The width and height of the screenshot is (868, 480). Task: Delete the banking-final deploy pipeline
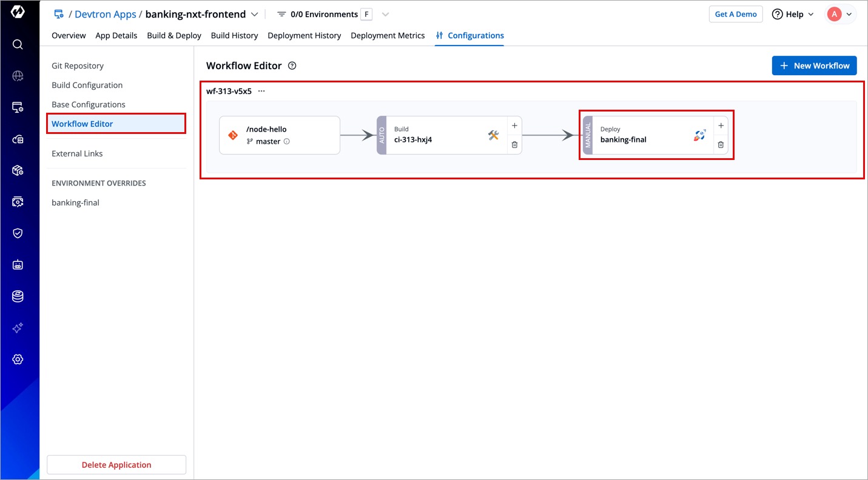tap(721, 145)
